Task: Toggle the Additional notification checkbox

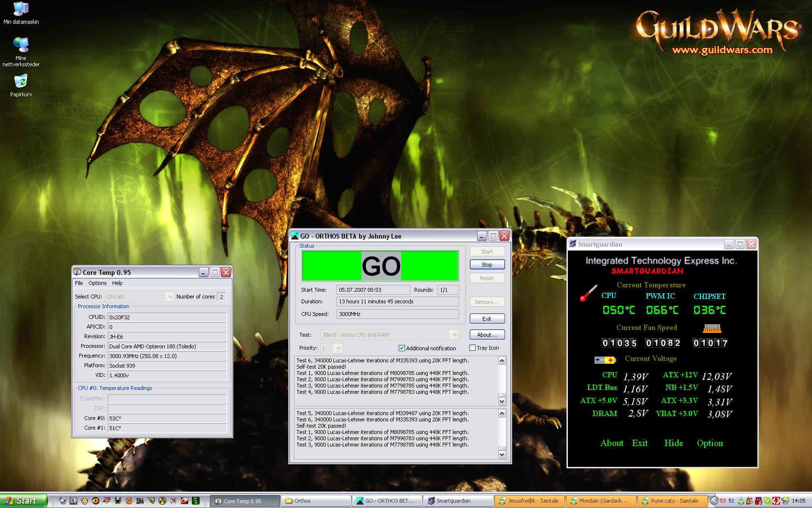Action: pos(402,348)
